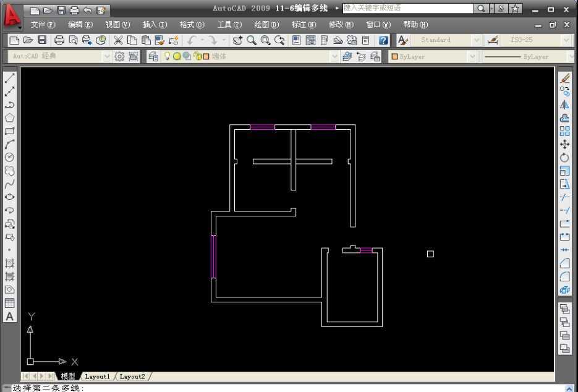
Task: Select the Arc draw tool
Action: [x=10, y=144]
